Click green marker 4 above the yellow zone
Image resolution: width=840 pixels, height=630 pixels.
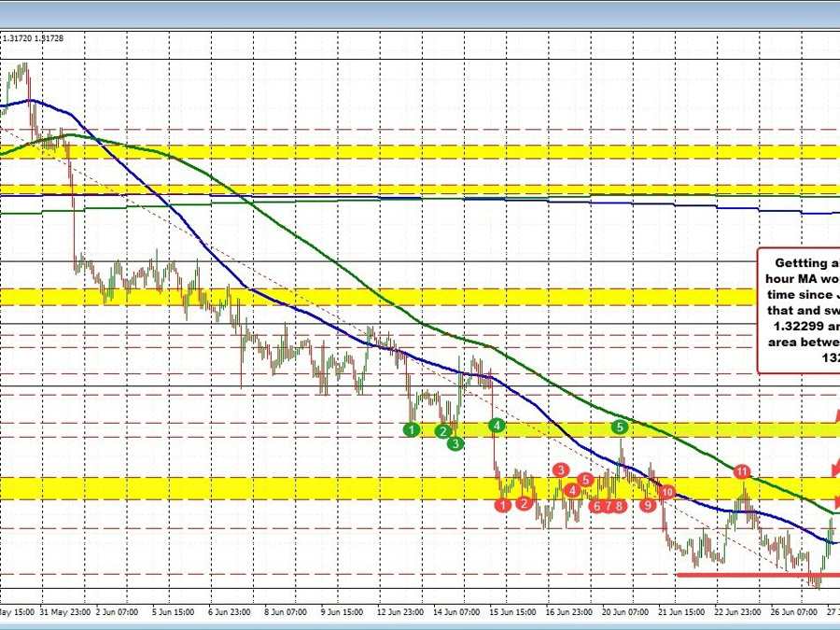[497, 425]
